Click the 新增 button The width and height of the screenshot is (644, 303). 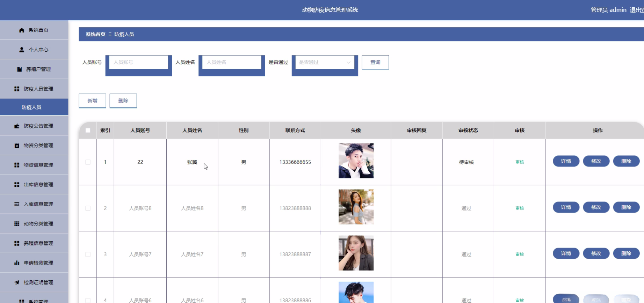point(92,101)
